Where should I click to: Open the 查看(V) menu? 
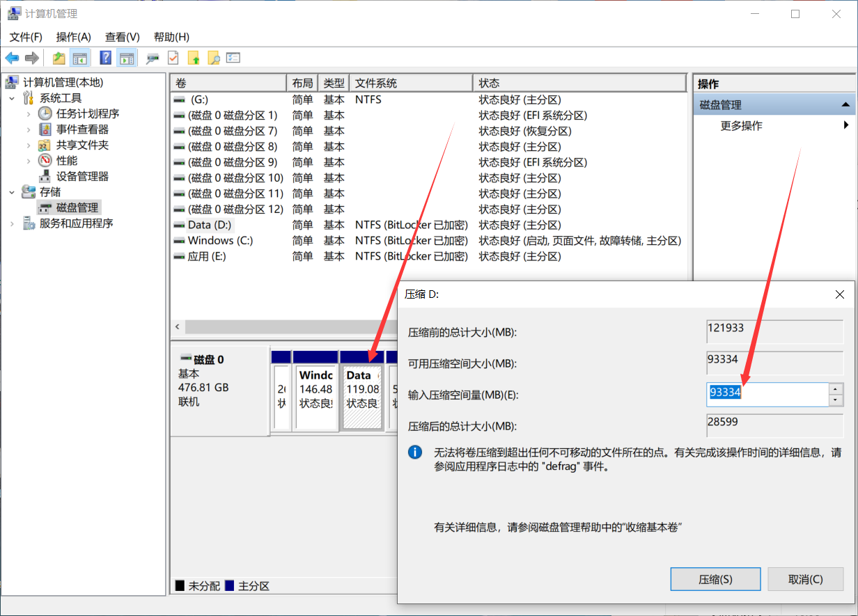pyautogui.click(x=122, y=36)
